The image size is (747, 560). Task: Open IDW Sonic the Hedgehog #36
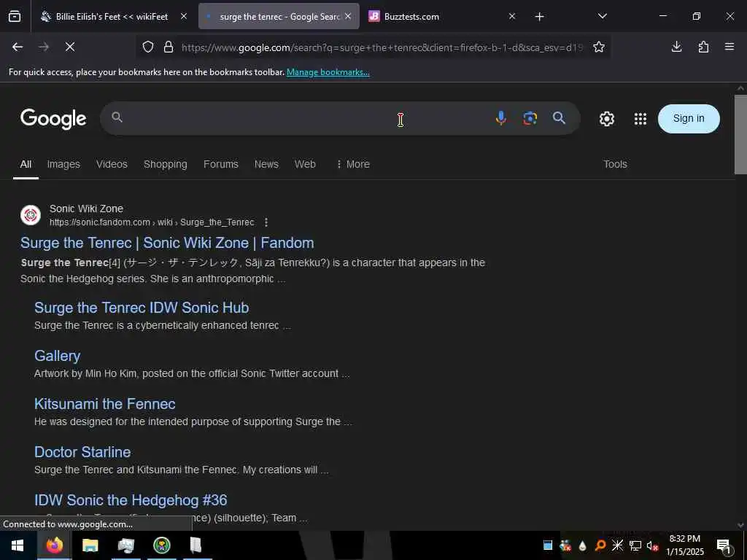[131, 500]
